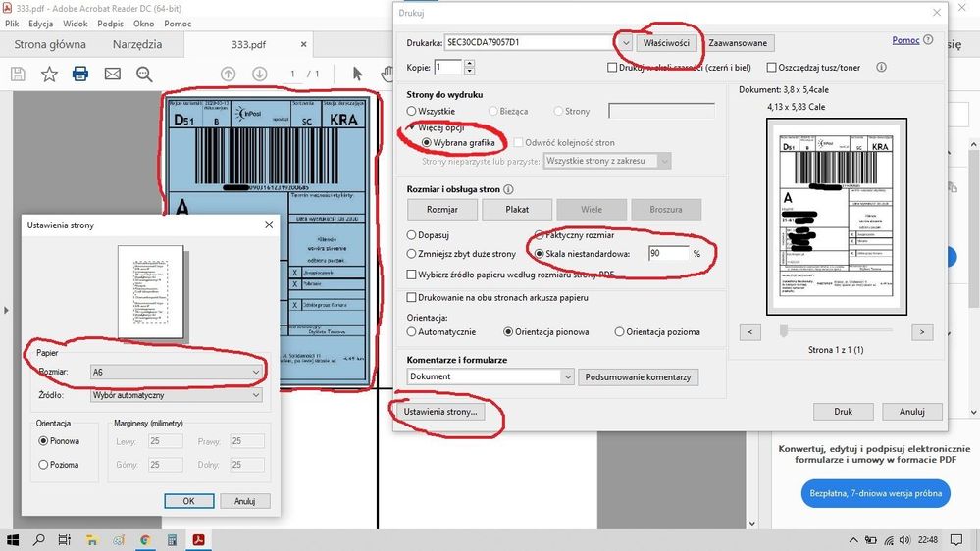The image size is (980, 551).
Task: Select the 'Faktyczny rozmiar' radio option
Action: [x=539, y=235]
